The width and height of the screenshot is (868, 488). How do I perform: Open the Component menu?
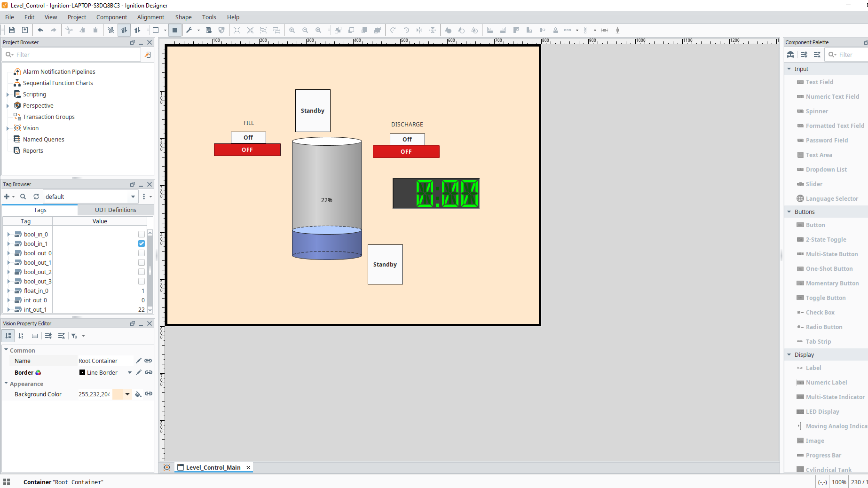(111, 17)
